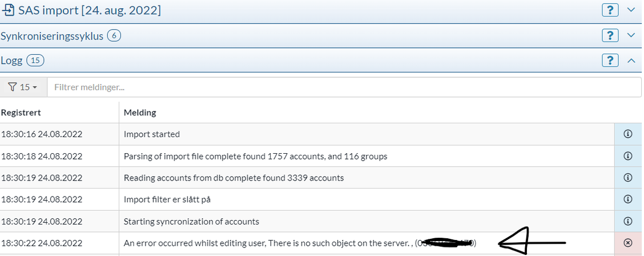Click the Filtrer meldinger input field
Viewport: 644px width, 256px height.
[343, 87]
